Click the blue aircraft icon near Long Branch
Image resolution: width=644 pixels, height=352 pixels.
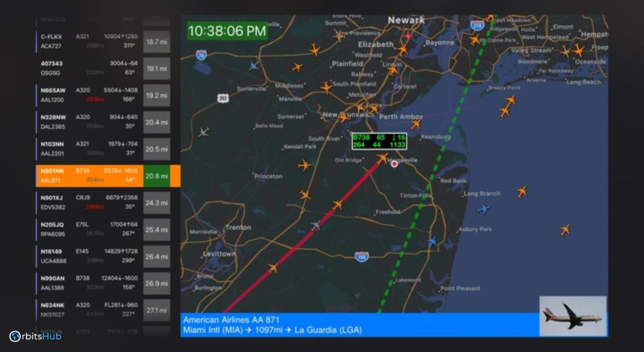coord(484,209)
